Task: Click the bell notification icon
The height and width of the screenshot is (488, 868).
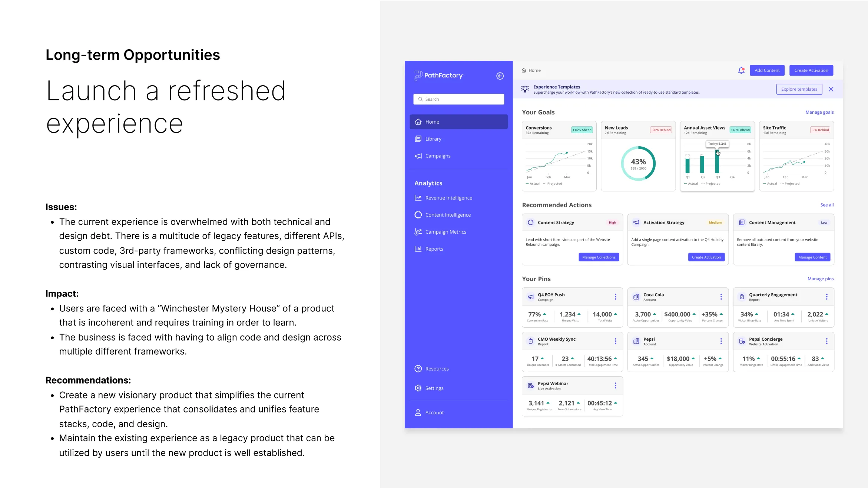Action: tap(742, 70)
